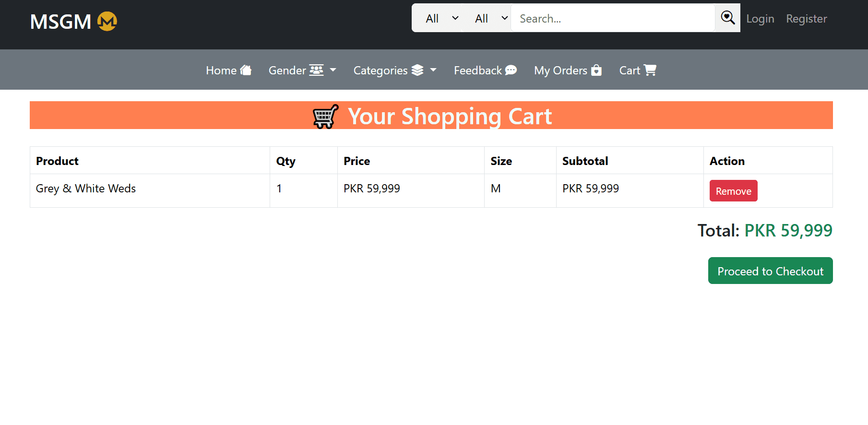The image size is (868, 425).
Task: Expand the Categories dropdown caret
Action: click(x=433, y=70)
